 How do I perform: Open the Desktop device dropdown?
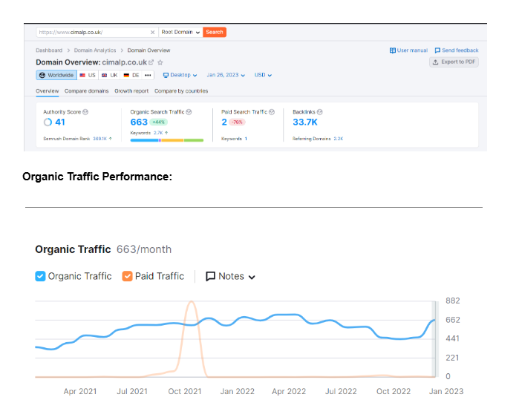(180, 75)
